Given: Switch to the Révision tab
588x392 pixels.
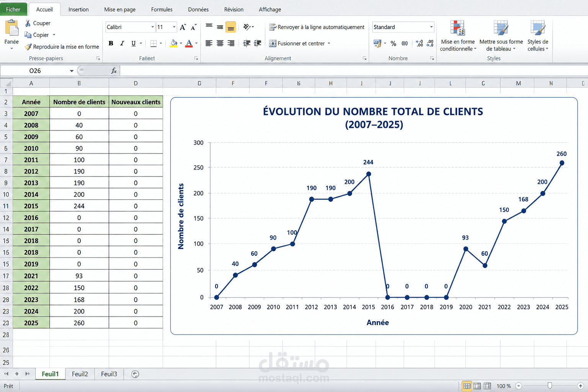Looking at the screenshot, I should pyautogui.click(x=234, y=10).
